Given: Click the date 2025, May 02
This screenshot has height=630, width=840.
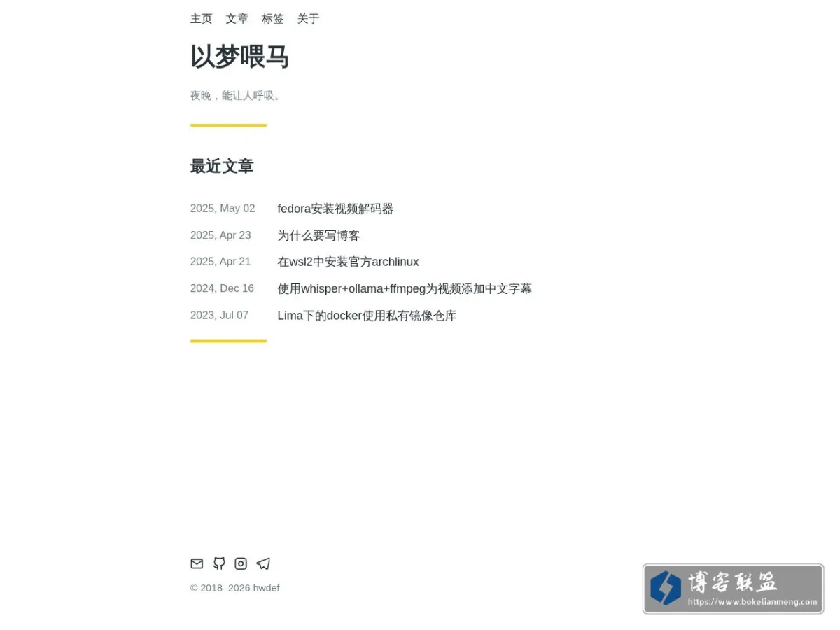Looking at the screenshot, I should click(x=223, y=209).
